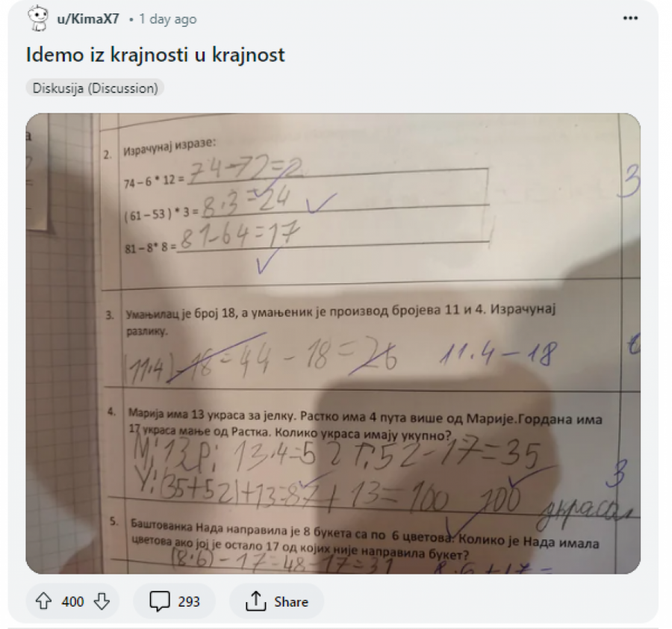Click the Share arrow icon
This screenshot has width=672, height=629.
(255, 601)
